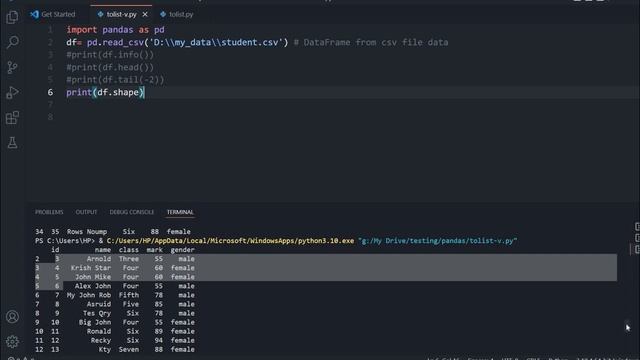
Task: Click the 'Kty' terminal row
Action: [115, 349]
